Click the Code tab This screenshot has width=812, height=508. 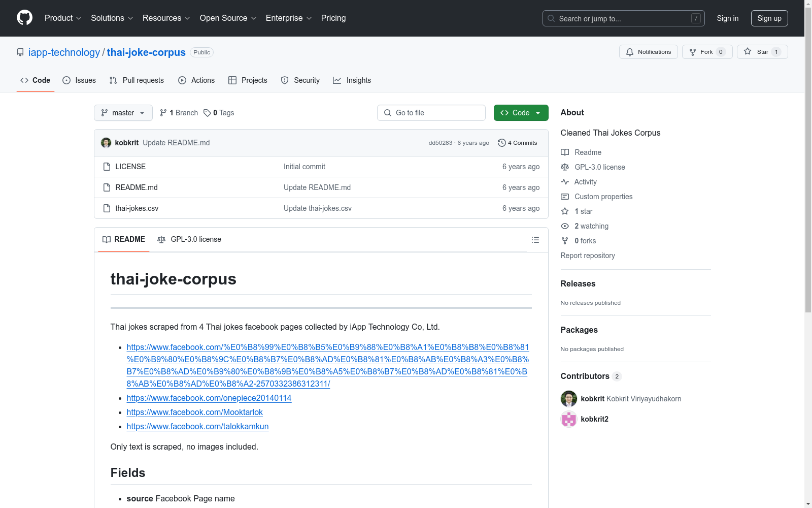click(x=36, y=80)
